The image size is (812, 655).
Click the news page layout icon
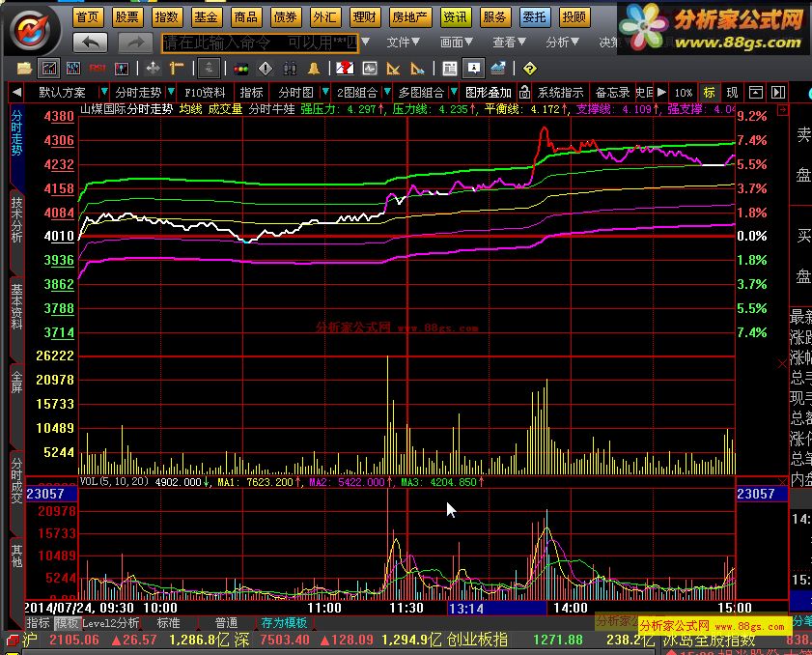click(x=450, y=68)
